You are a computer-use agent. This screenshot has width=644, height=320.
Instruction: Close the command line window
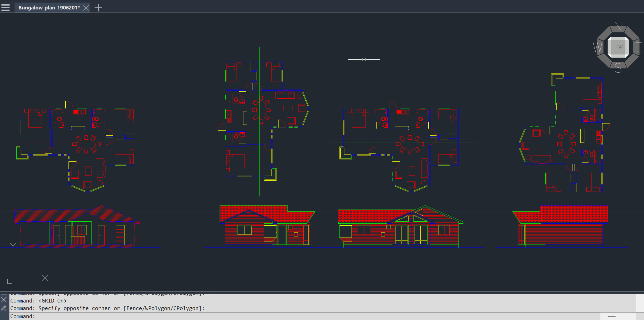(4, 300)
